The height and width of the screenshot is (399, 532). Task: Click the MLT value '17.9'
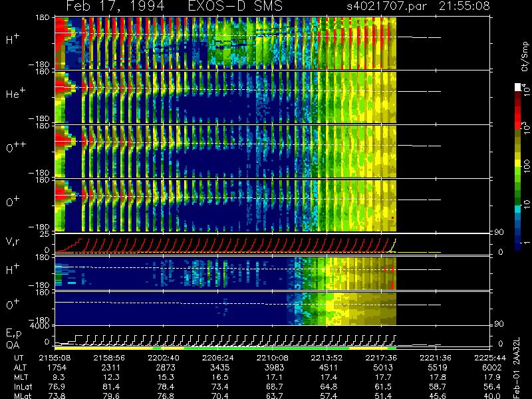[x=491, y=377]
